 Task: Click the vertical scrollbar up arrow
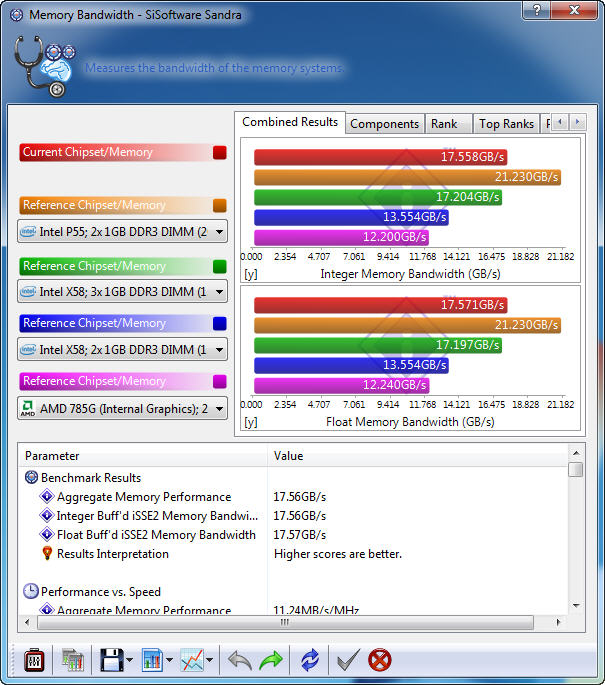pos(576,453)
